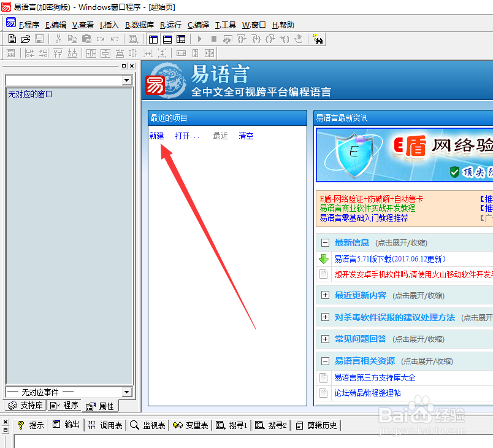This screenshot has height=448, width=493.
Task: Click the center horizontally in window icon
Action: coord(91,53)
